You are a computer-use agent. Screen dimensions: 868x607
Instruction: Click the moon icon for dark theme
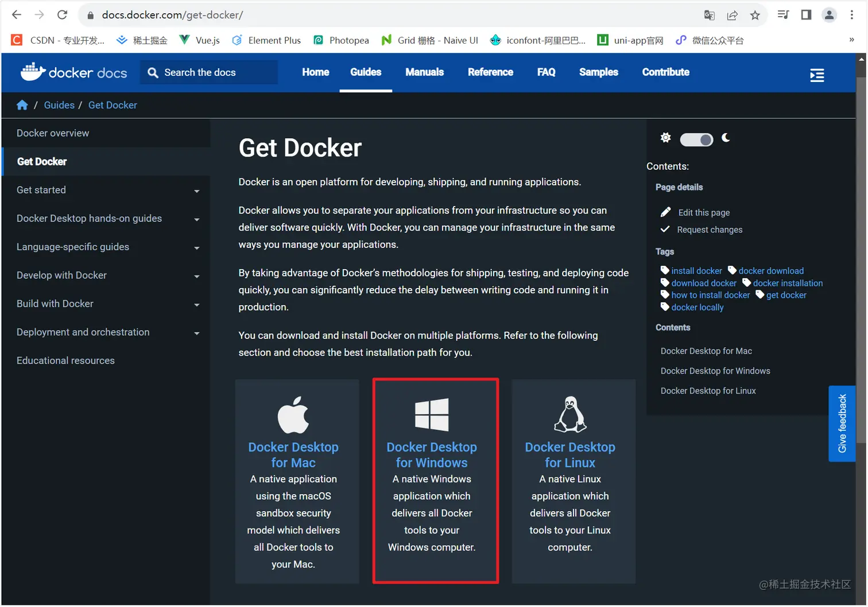click(726, 138)
